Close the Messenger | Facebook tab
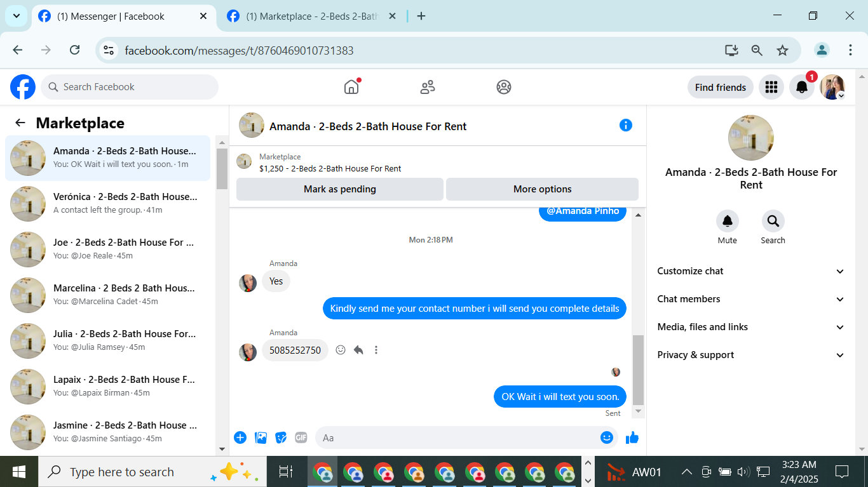Viewport: 868px width, 487px height. (203, 17)
